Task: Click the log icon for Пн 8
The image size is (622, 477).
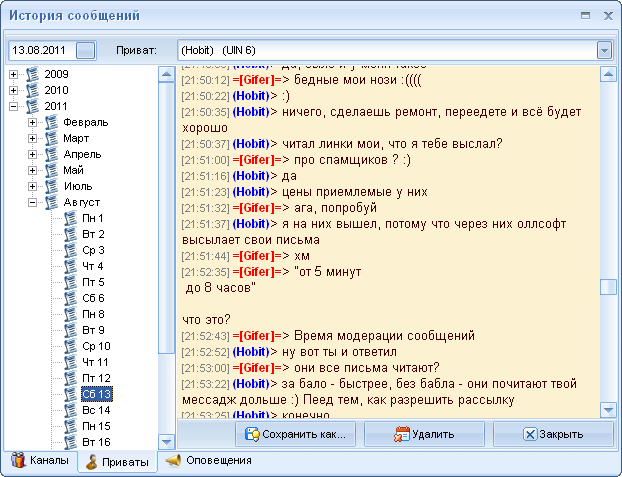Action: pos(71,314)
